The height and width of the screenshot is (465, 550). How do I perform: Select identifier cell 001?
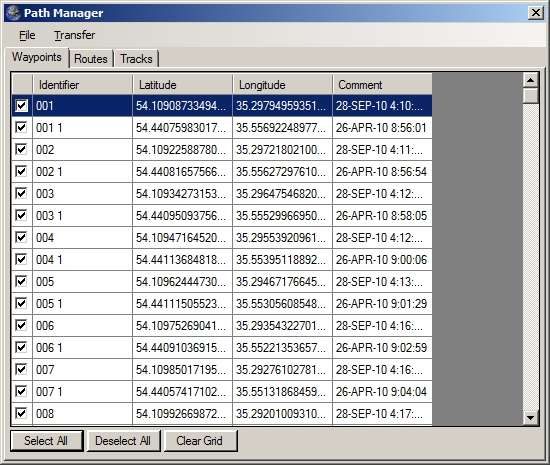coord(82,106)
